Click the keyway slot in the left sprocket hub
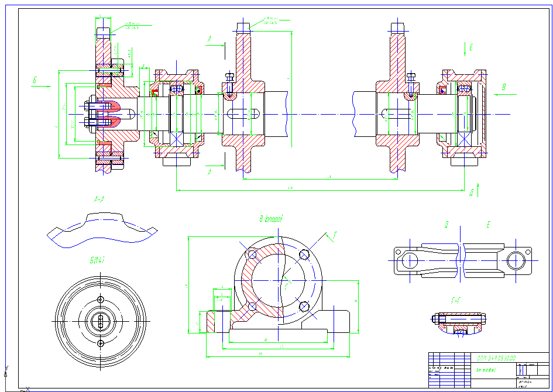553x392 pixels. point(243,114)
